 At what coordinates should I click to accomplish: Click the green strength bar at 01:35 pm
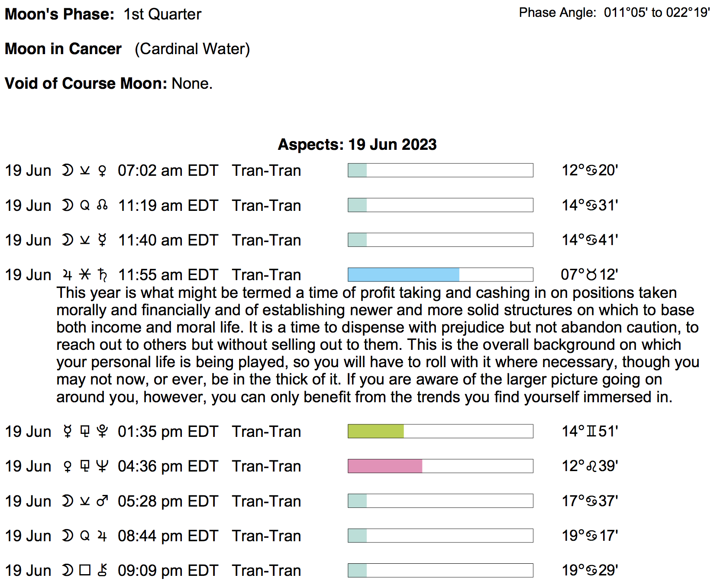coord(376,431)
